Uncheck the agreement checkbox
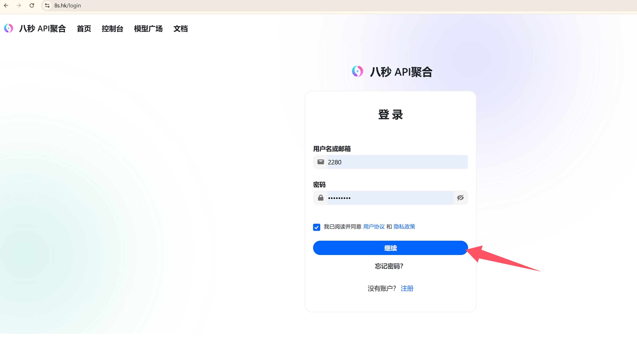 click(317, 227)
